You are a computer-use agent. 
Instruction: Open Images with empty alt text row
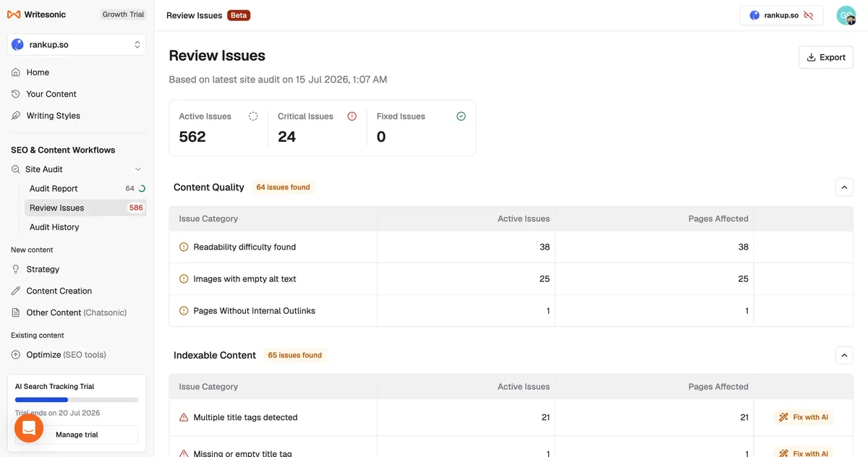(x=511, y=278)
